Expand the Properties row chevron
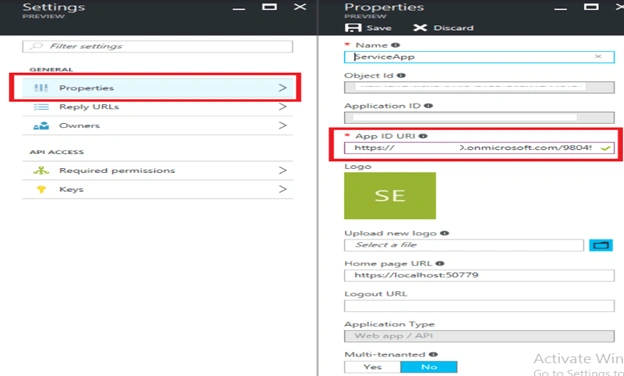This screenshot has height=376, width=624. click(282, 88)
